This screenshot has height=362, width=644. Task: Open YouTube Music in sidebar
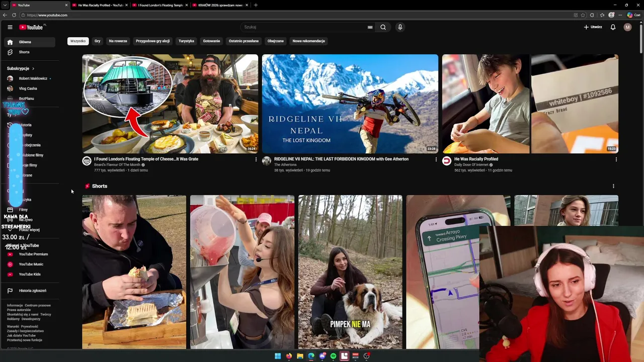(30, 264)
